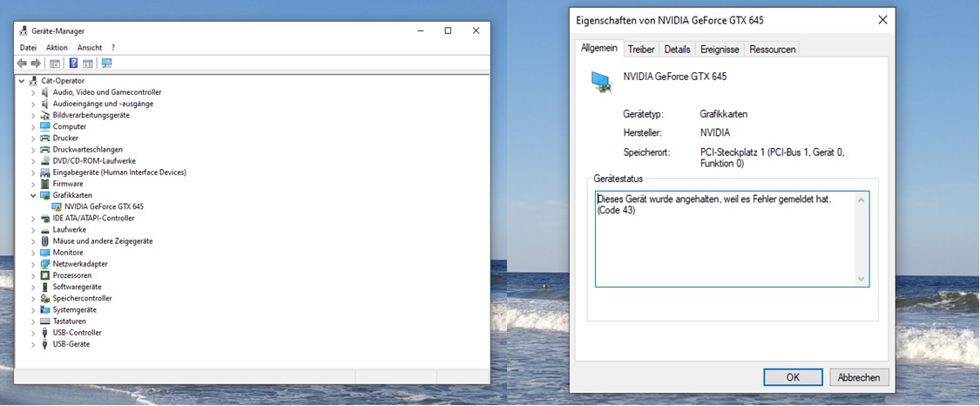Expand the Systemgeräte category

click(33, 310)
